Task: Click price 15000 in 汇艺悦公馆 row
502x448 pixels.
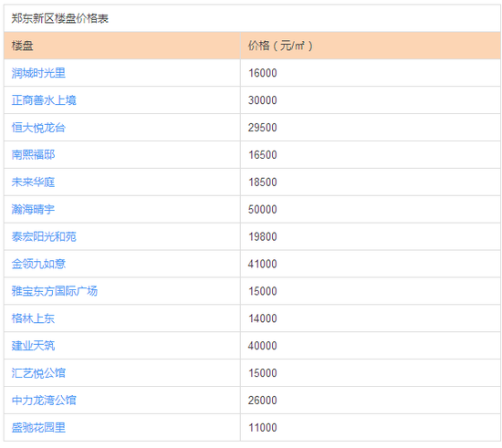Action: (263, 373)
